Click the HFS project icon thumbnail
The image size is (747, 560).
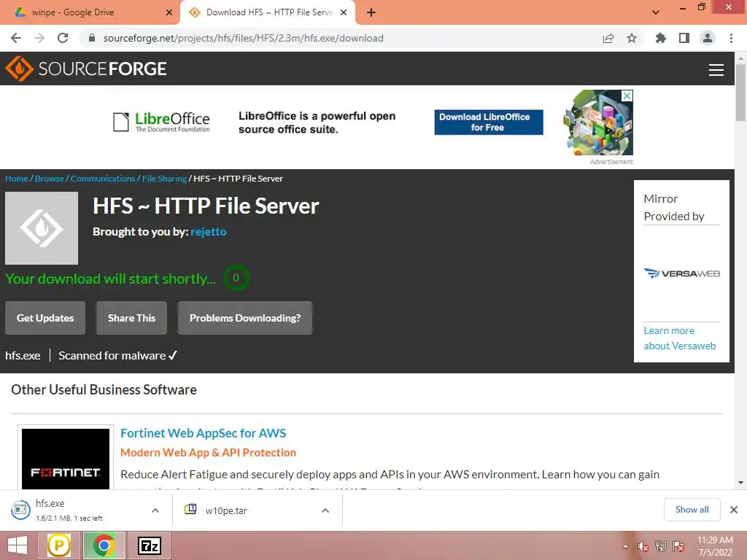coord(42,228)
